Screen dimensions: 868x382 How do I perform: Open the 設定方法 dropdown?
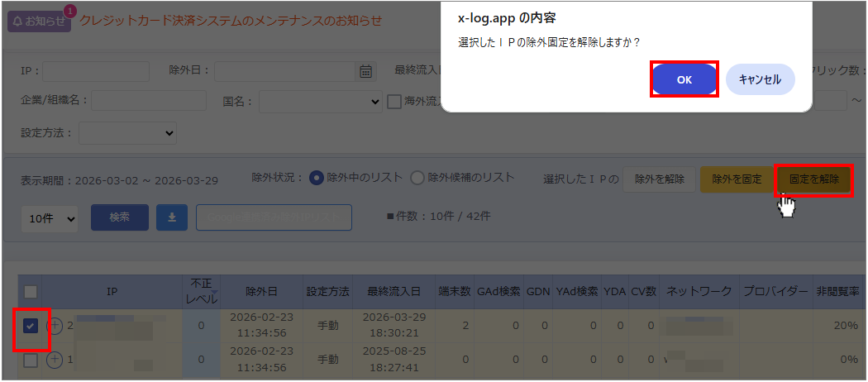coord(127,133)
